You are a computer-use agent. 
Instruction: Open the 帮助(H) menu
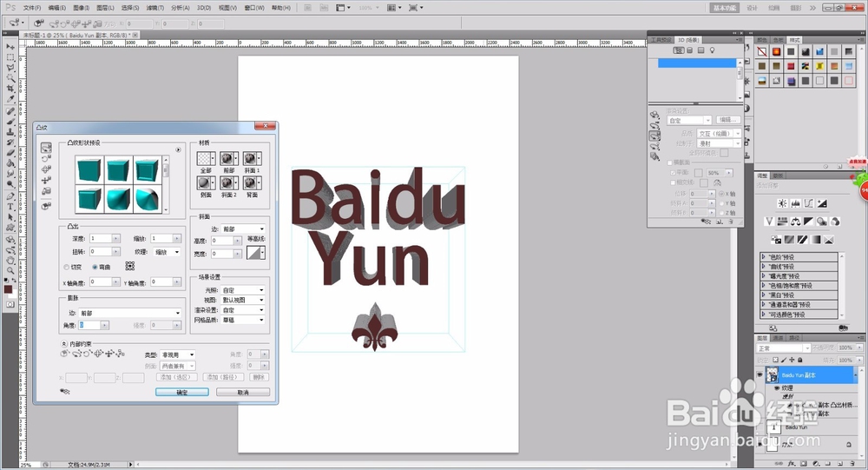coord(281,8)
